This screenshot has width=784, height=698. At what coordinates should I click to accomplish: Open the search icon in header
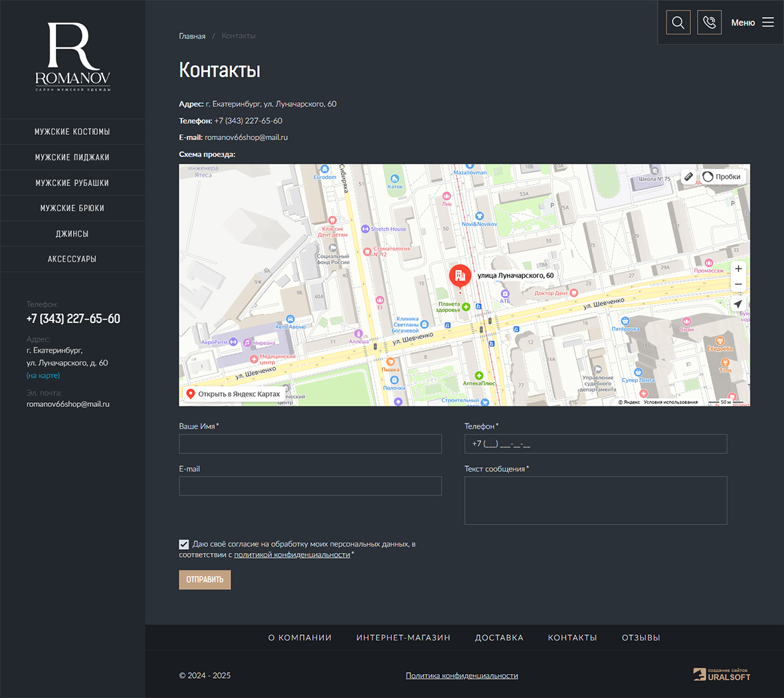click(x=678, y=23)
